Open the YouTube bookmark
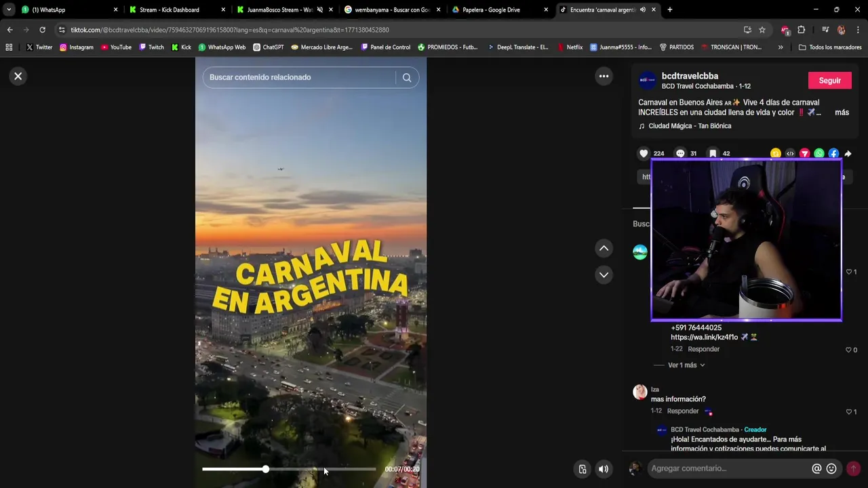 click(x=116, y=47)
